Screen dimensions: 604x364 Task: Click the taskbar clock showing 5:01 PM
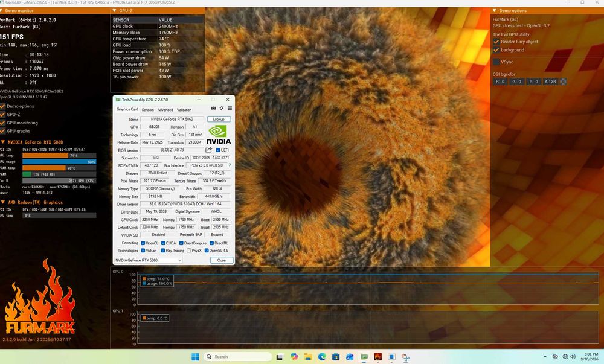tap(591, 356)
